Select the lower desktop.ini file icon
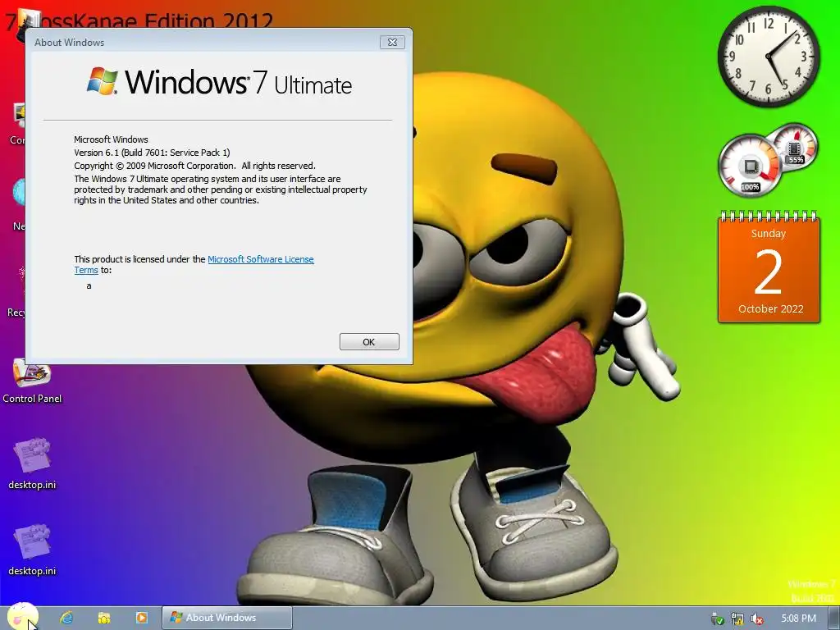 point(32,550)
